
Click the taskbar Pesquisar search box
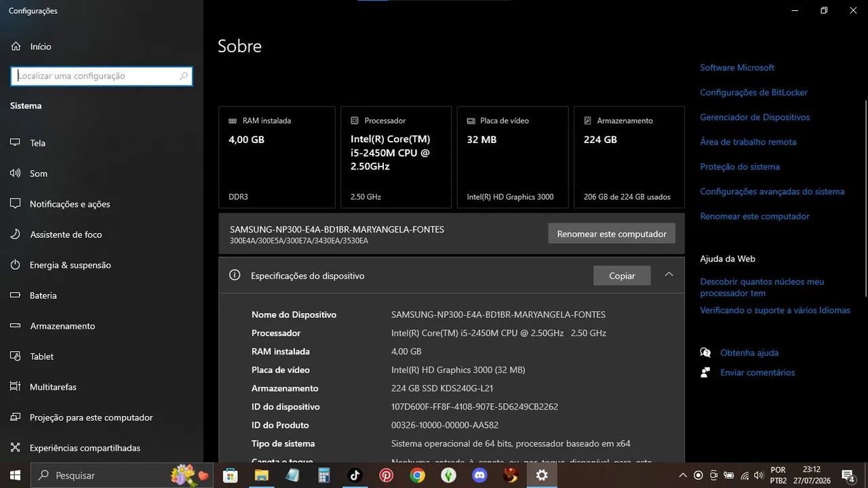pos(123,475)
